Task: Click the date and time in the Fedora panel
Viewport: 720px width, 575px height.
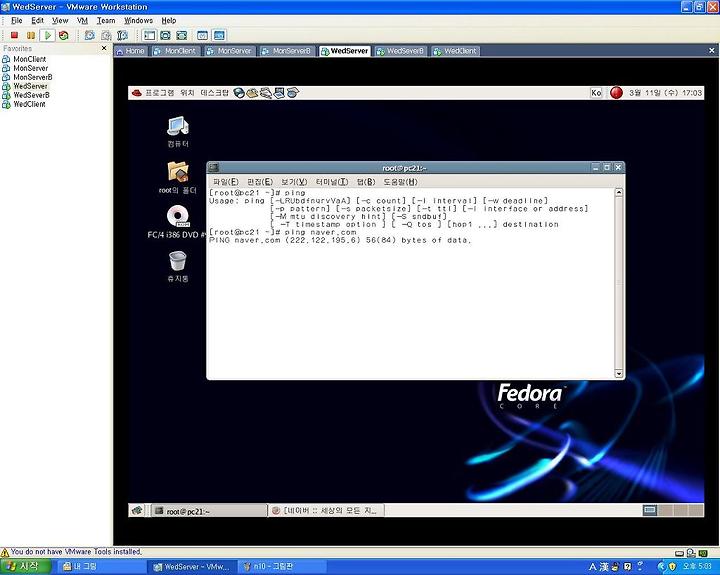Action: click(665, 93)
